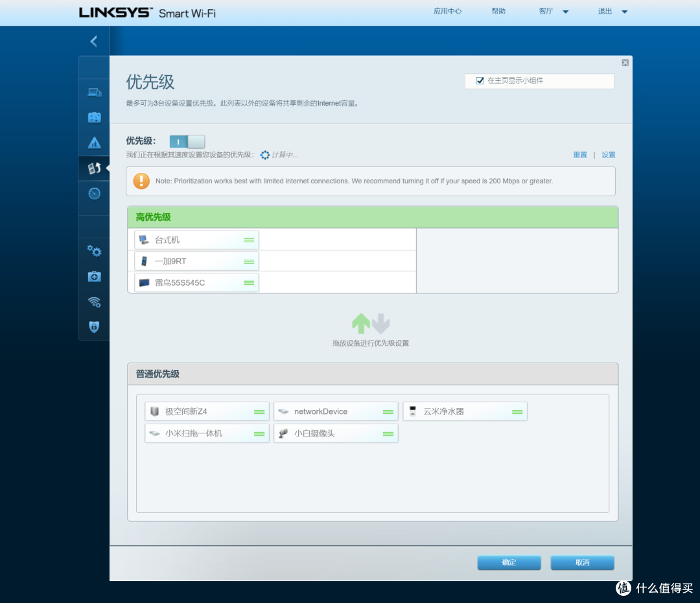Open the guest access sidebar icon
The image size is (700, 603).
pos(95,117)
